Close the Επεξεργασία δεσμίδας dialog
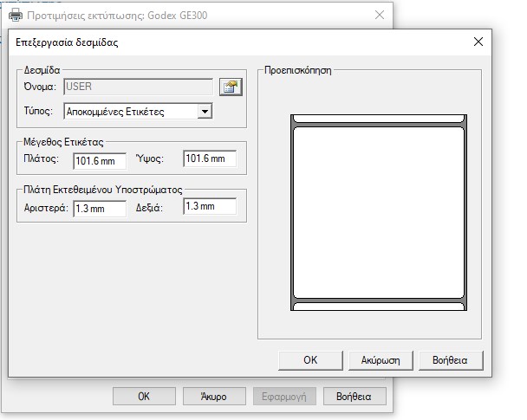527x420 pixels. pyautogui.click(x=478, y=42)
